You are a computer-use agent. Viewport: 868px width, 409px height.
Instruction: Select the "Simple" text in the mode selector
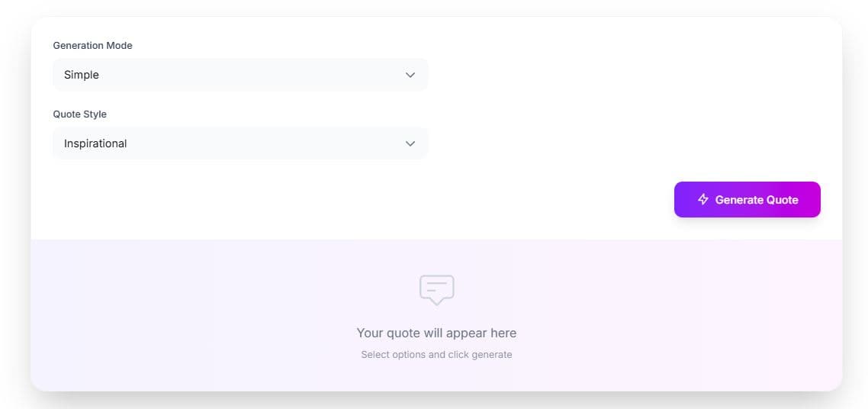tap(82, 75)
